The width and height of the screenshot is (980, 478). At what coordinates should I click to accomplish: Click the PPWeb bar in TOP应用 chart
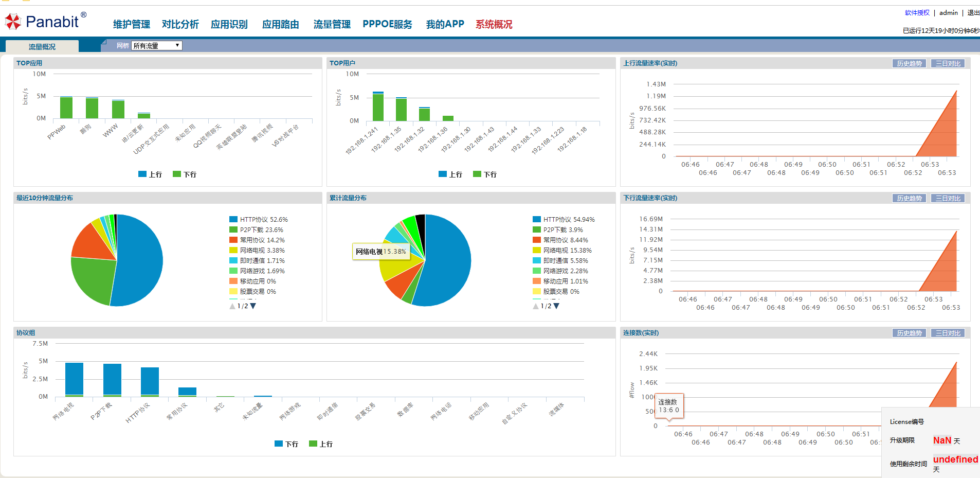[66, 108]
